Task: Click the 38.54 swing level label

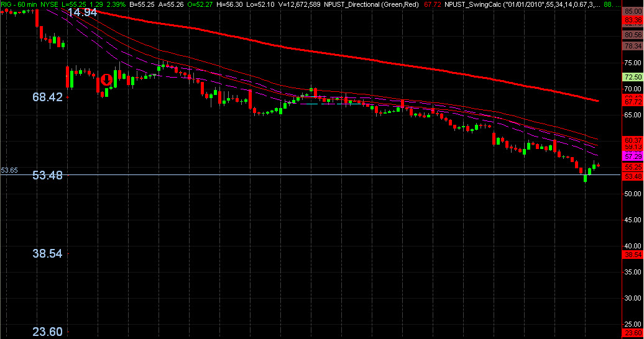Action: pos(48,254)
